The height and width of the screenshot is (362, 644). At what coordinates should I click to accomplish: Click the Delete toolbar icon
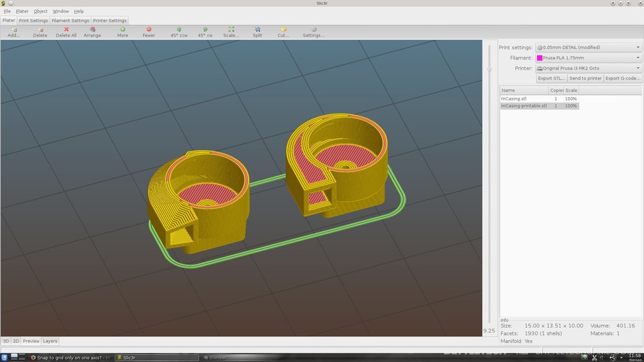[40, 30]
